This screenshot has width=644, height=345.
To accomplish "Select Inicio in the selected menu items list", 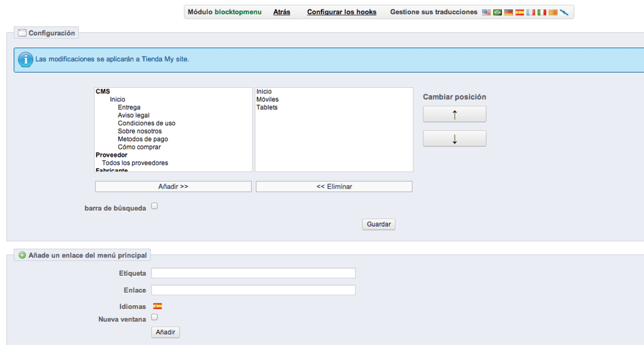I will click(x=264, y=91).
